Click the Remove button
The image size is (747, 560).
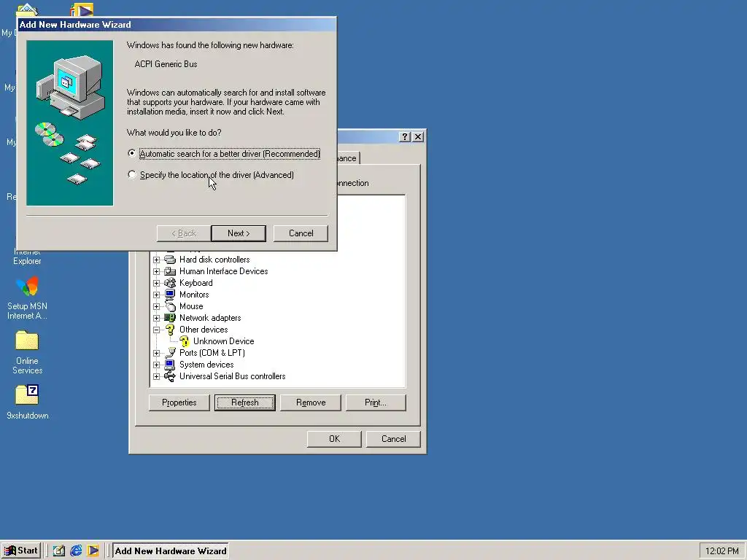[311, 402]
